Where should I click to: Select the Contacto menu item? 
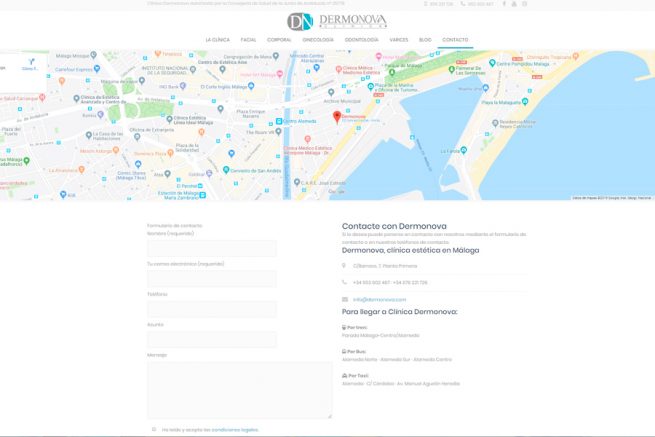coord(455,40)
